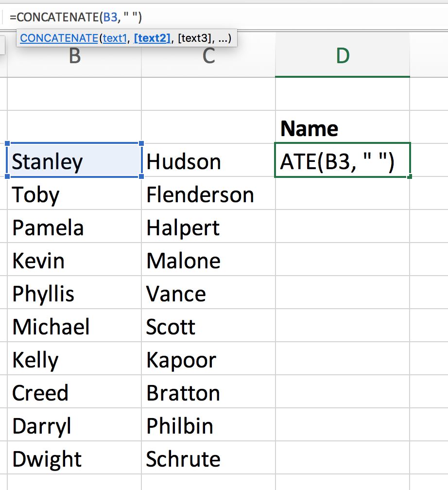448x490 pixels.
Task: Select column C header
Action: [208, 57]
